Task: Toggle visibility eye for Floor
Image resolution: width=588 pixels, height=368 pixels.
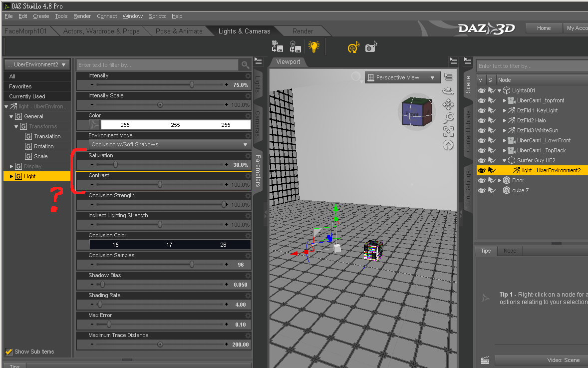Action: point(482,180)
